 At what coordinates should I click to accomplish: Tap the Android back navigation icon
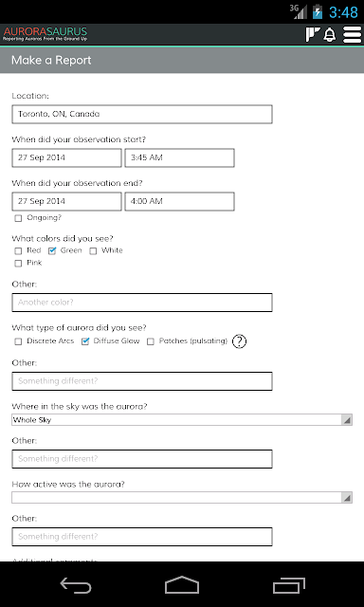76,585
